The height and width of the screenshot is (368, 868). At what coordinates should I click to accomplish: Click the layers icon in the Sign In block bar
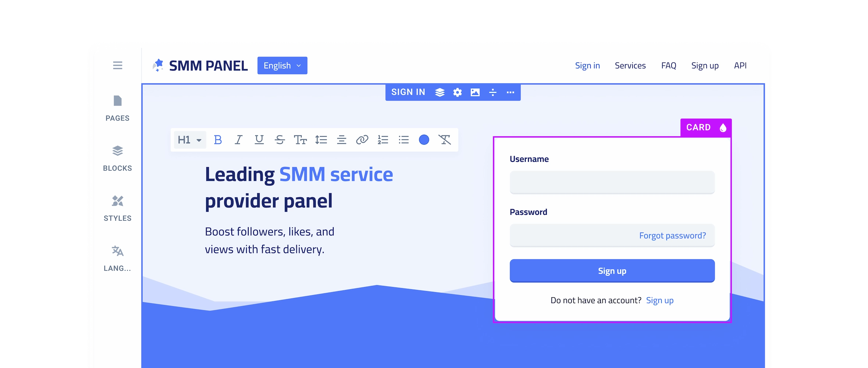pos(440,92)
